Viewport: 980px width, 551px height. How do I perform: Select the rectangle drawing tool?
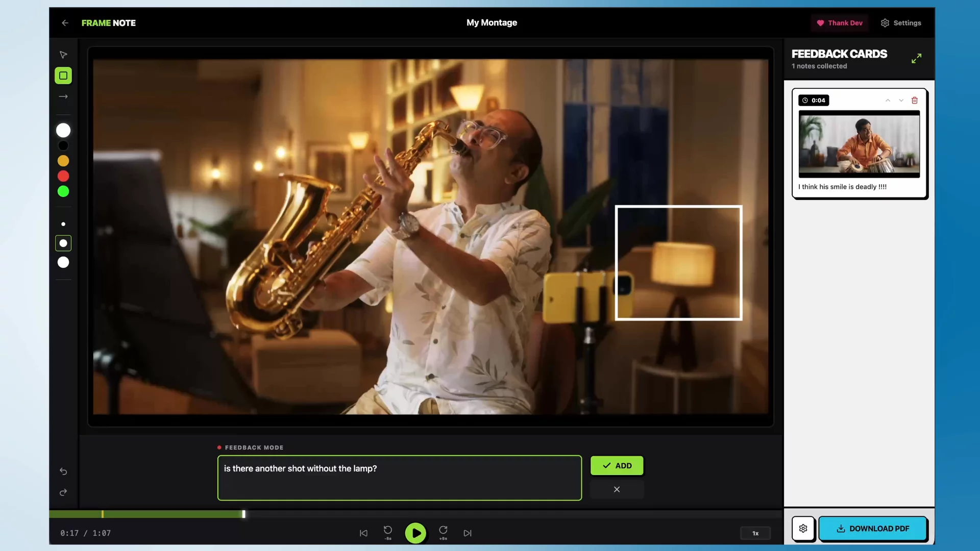[63, 76]
